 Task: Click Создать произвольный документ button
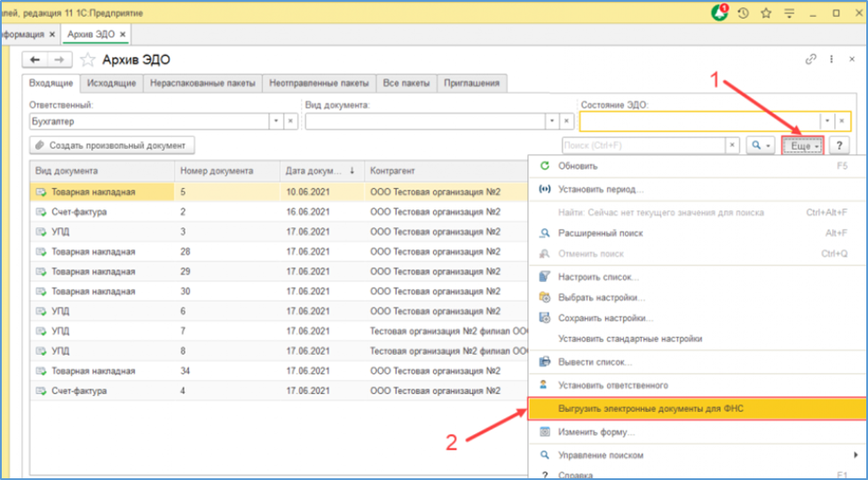pyautogui.click(x=112, y=146)
